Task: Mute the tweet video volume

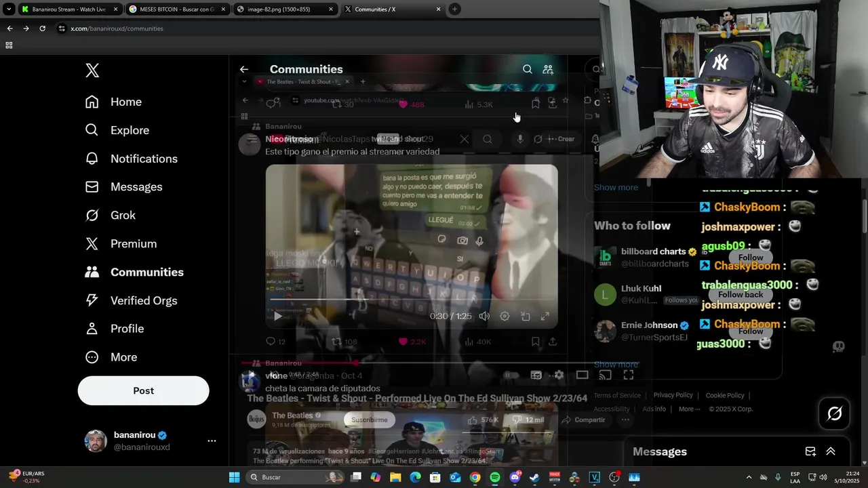Action: (x=484, y=316)
